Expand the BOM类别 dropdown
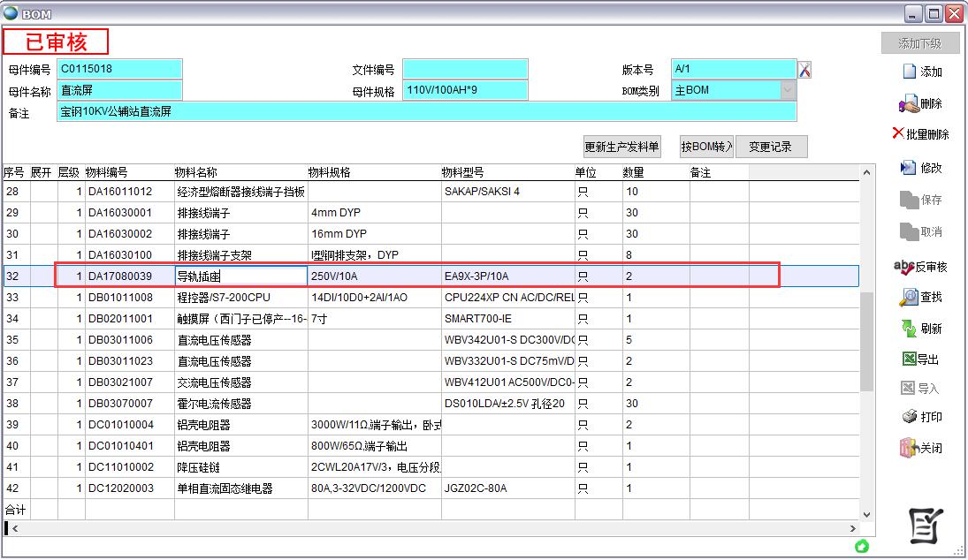Screen dimensions: 968x560 787,90
